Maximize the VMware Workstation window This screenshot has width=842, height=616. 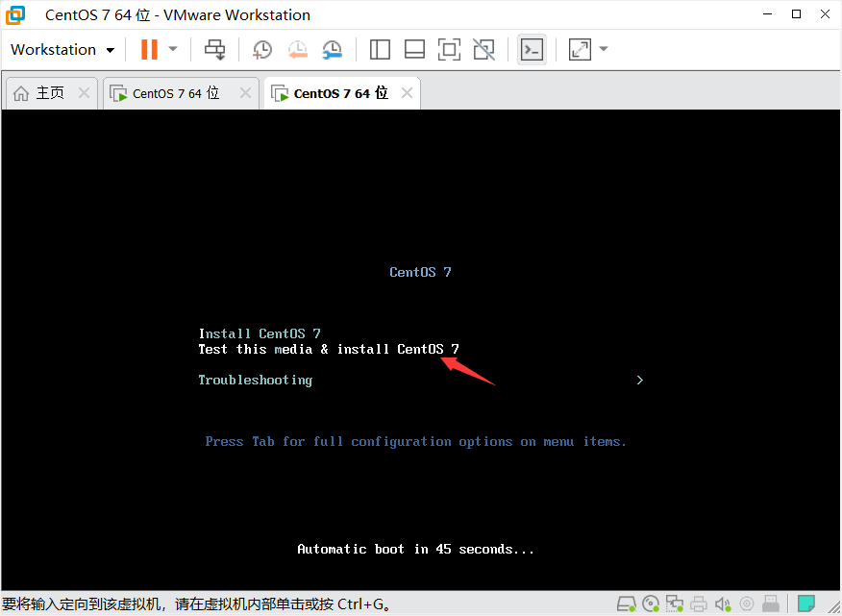(x=797, y=14)
